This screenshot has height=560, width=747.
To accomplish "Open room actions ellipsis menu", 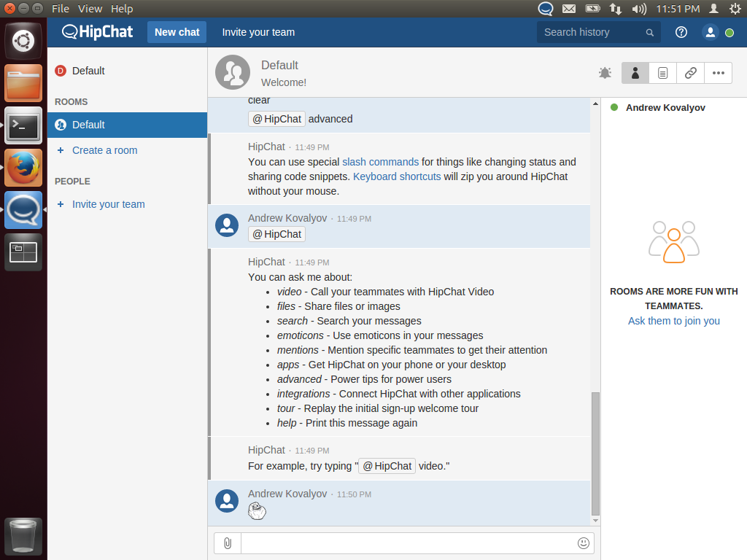I will point(719,73).
